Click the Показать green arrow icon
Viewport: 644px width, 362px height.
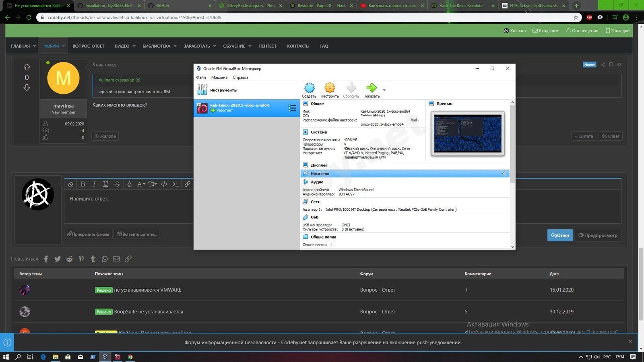(x=371, y=88)
